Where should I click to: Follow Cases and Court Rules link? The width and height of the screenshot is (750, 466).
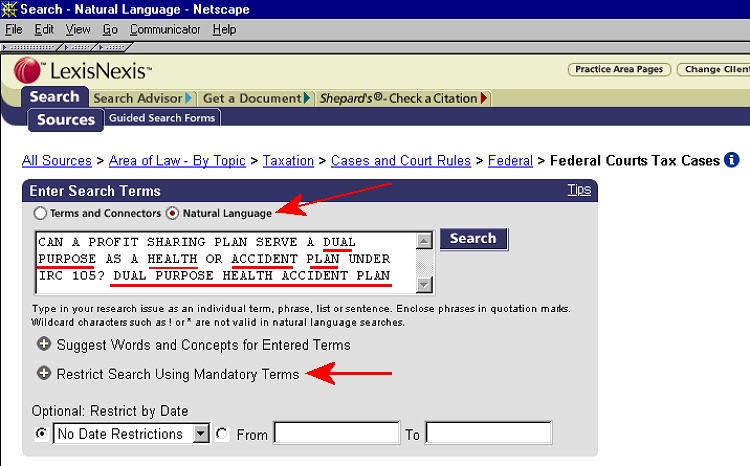pyautogui.click(x=401, y=160)
